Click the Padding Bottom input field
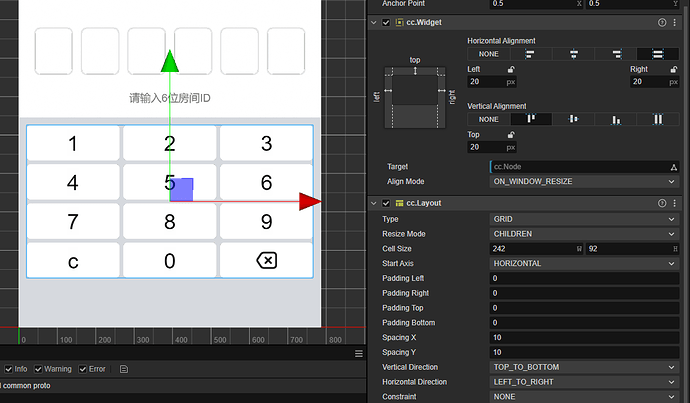Image resolution: width=690 pixels, height=403 pixels. pyautogui.click(x=584, y=322)
